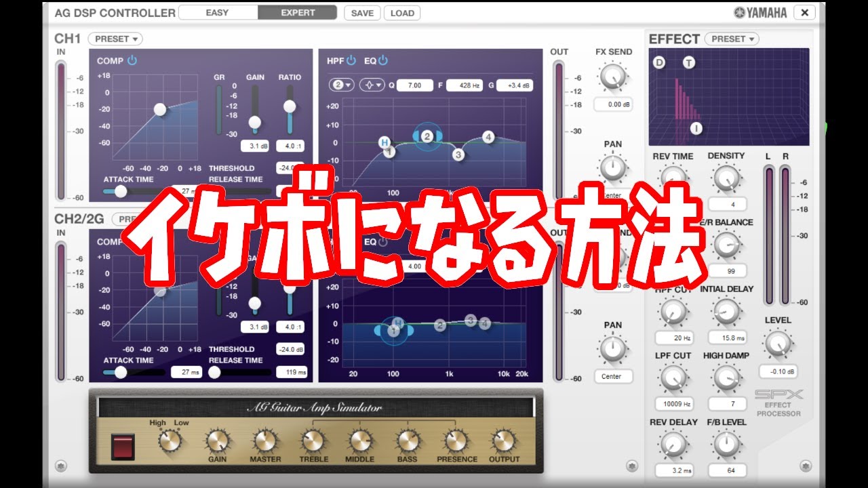This screenshot has width=868, height=488.
Task: Select band 1 node in CH2/2G EQ graph
Action: click(393, 330)
